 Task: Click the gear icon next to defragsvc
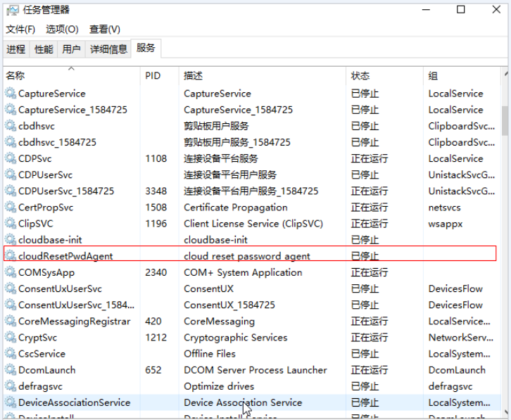[x=11, y=386]
